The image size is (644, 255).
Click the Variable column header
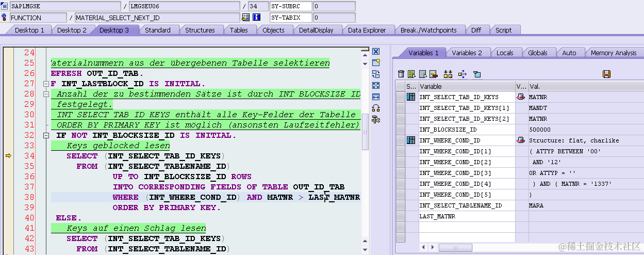tap(467, 86)
